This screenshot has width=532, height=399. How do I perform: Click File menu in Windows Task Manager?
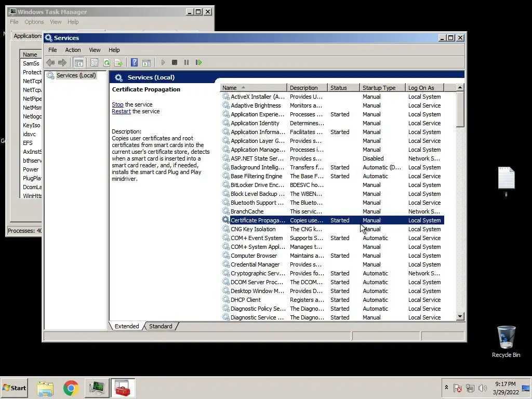[x=14, y=22]
